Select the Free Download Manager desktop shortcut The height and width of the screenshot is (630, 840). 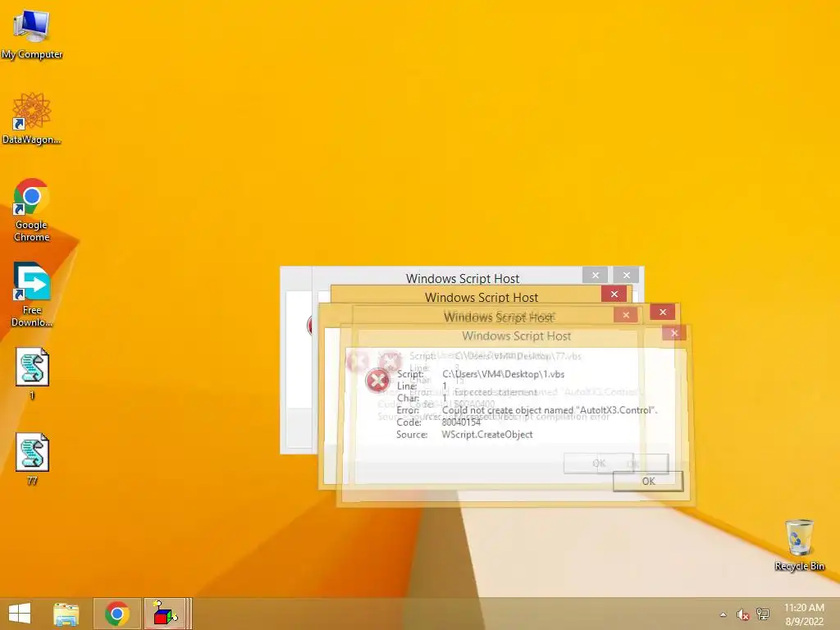tap(32, 295)
